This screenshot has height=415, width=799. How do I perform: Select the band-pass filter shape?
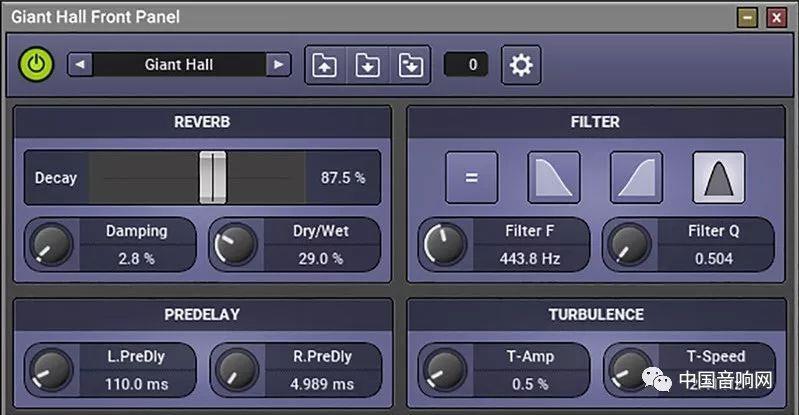point(718,178)
